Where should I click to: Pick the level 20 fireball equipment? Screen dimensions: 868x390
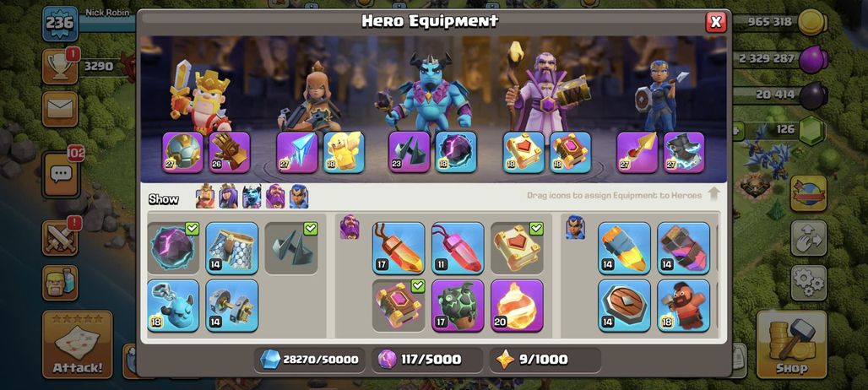(x=517, y=306)
